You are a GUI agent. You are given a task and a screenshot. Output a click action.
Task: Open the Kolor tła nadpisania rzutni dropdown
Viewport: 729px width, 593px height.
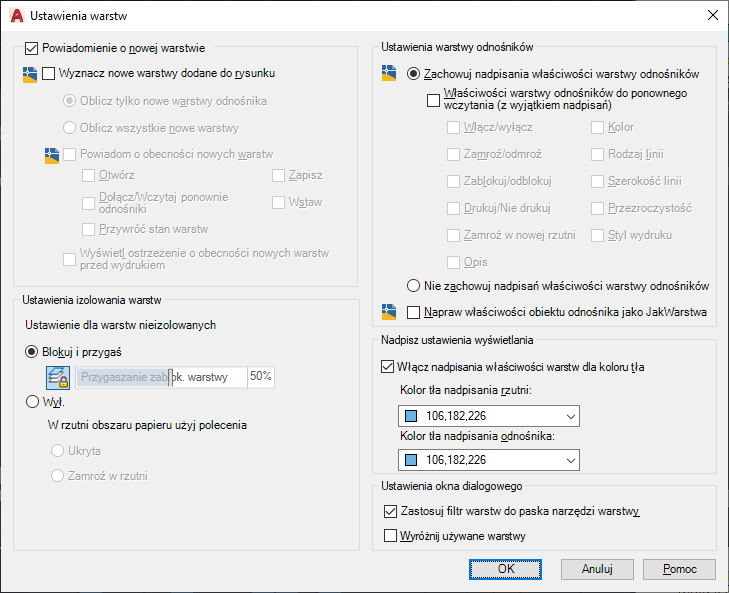click(x=571, y=416)
